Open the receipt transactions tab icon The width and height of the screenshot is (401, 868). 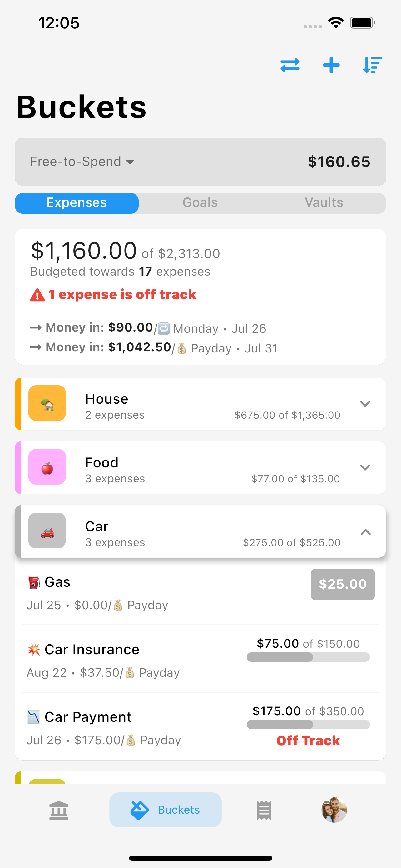tap(264, 810)
